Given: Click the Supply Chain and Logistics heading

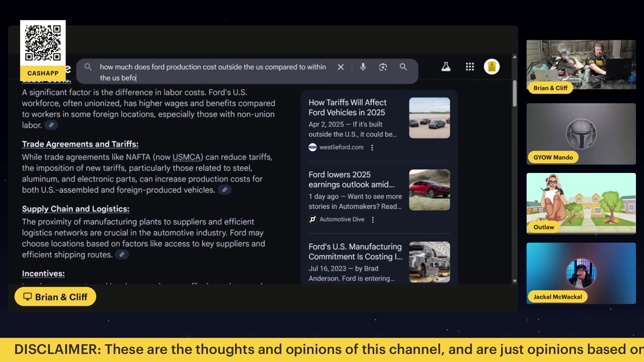Looking at the screenshot, I should click(75, 209).
